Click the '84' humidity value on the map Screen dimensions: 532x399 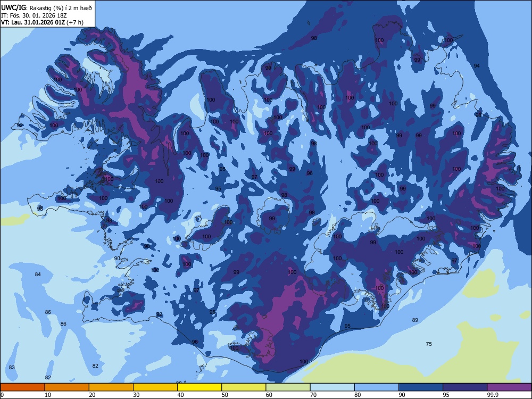pyautogui.click(x=38, y=274)
